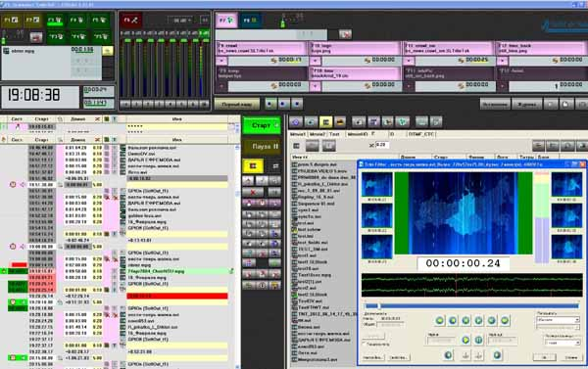Image resolution: width=588 pixels, height=369 pixels.
Task: Click OK in the Trim Editor dialog
Action: (545, 357)
